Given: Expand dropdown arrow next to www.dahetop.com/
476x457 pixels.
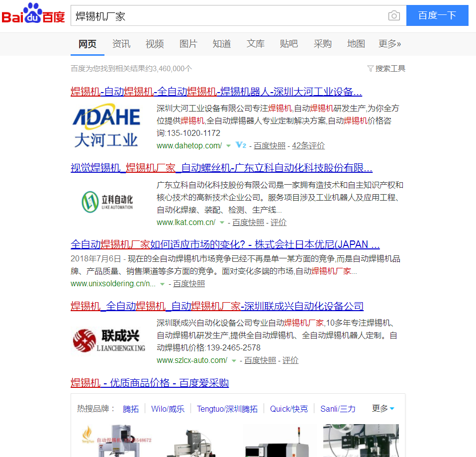Looking at the screenshot, I should pyautogui.click(x=229, y=146).
